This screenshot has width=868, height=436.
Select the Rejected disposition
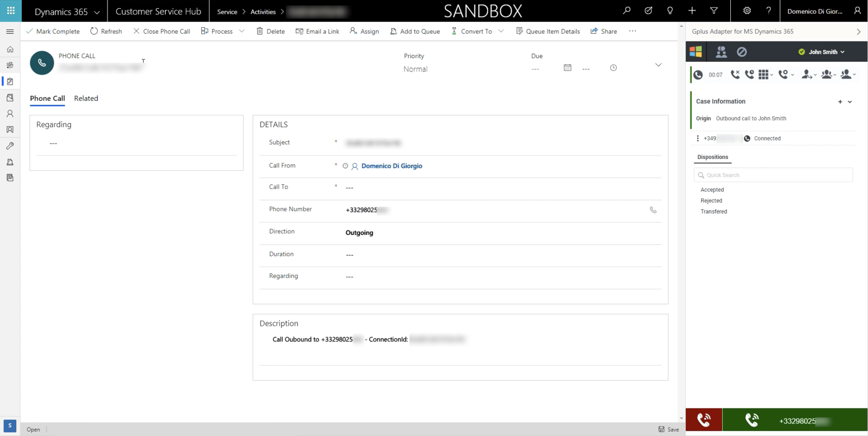[x=711, y=201]
